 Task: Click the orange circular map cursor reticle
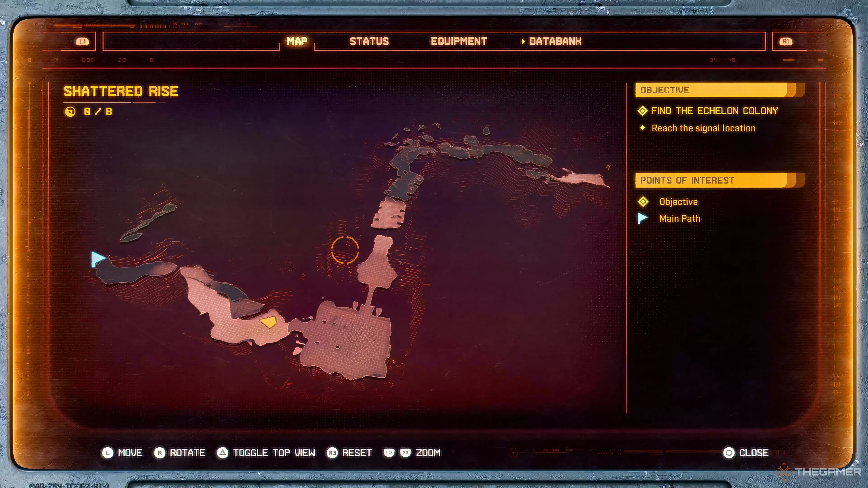345,250
